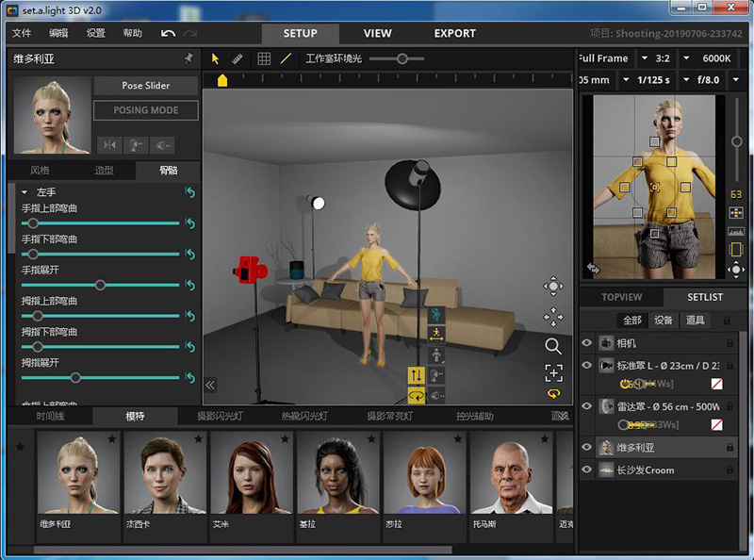Open the 摄影闪光灯 tab
The height and width of the screenshot is (560, 754).
(x=221, y=416)
